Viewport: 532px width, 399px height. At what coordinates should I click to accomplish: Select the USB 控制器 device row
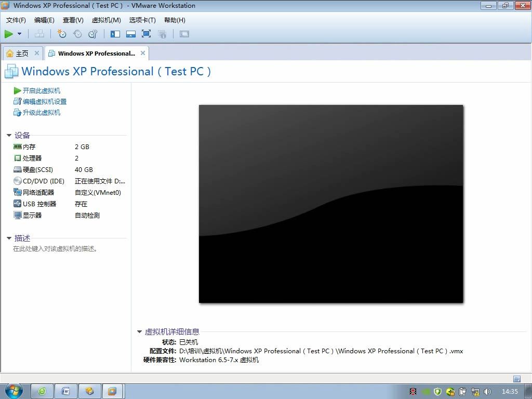point(69,204)
